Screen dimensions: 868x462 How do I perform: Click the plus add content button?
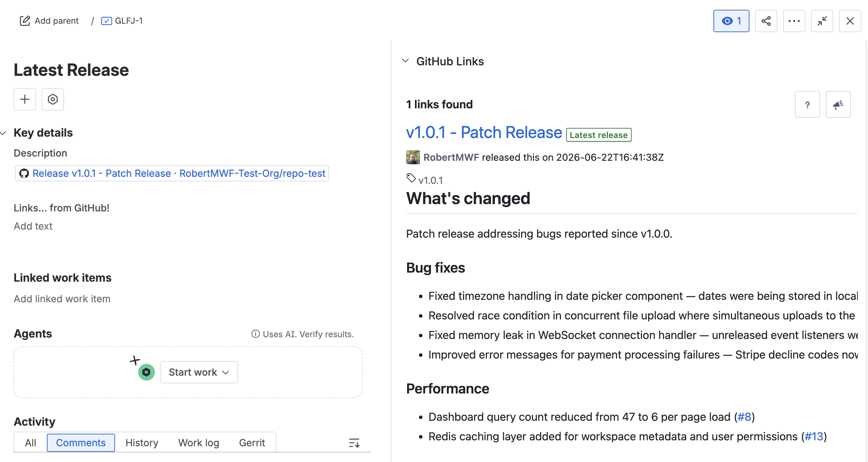25,99
